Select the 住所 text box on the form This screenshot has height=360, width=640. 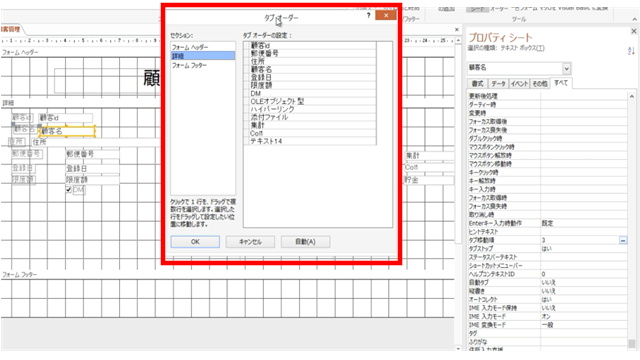(x=96, y=142)
